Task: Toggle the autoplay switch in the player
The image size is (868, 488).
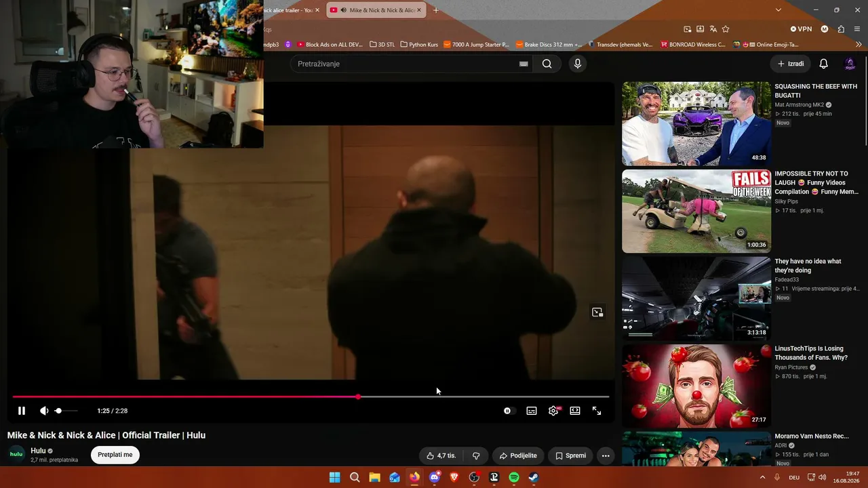Action: tap(508, 411)
